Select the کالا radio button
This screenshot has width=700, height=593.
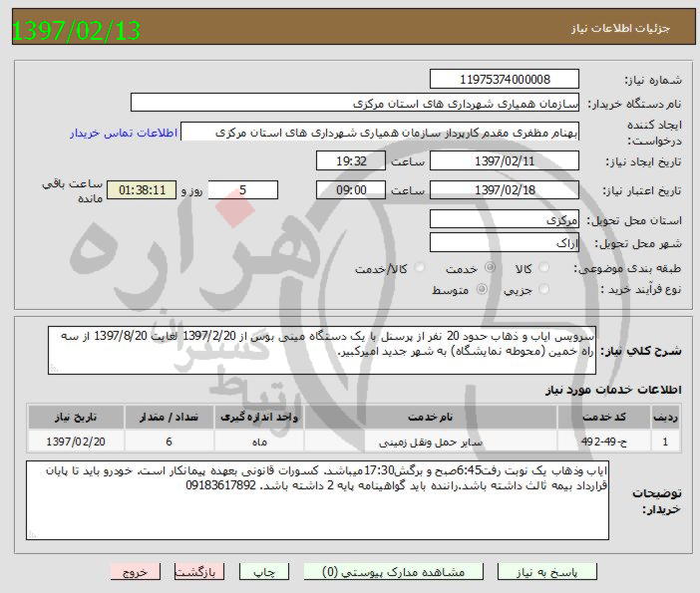point(543,268)
